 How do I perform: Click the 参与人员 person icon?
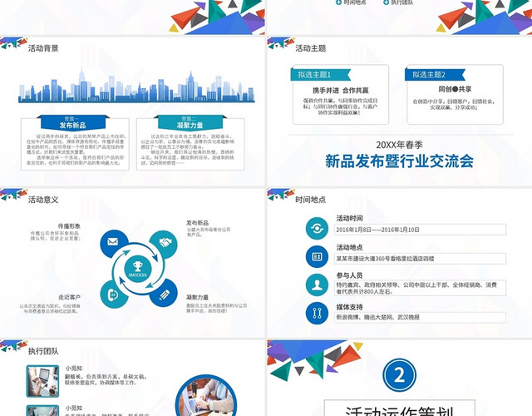coord(317,285)
